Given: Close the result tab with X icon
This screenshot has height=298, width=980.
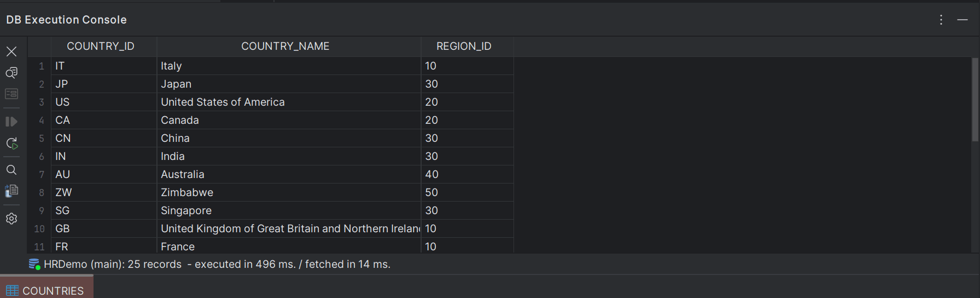Looking at the screenshot, I should tap(11, 51).
